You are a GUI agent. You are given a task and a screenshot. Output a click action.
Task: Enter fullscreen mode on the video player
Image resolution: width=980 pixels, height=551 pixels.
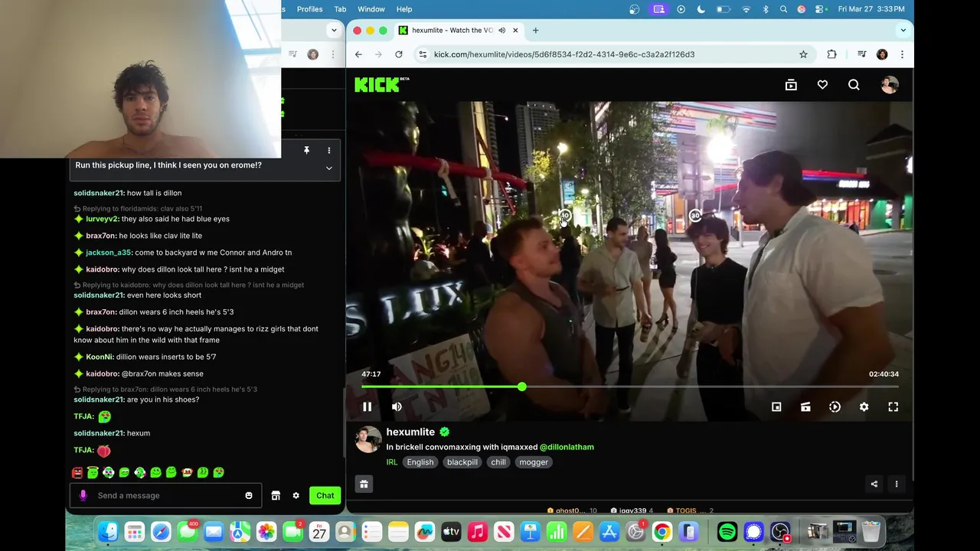pyautogui.click(x=893, y=407)
